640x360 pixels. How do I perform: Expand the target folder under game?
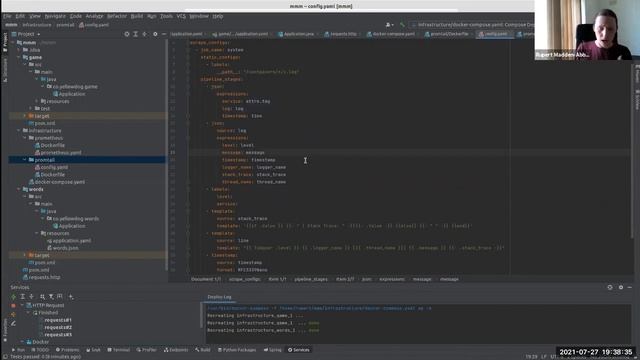25,116
